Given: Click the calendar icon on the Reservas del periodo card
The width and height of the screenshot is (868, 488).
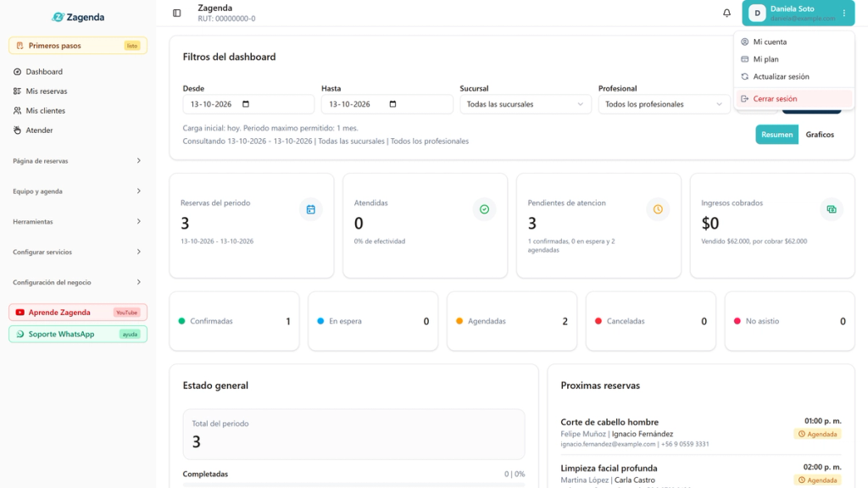Looking at the screenshot, I should click(x=310, y=209).
